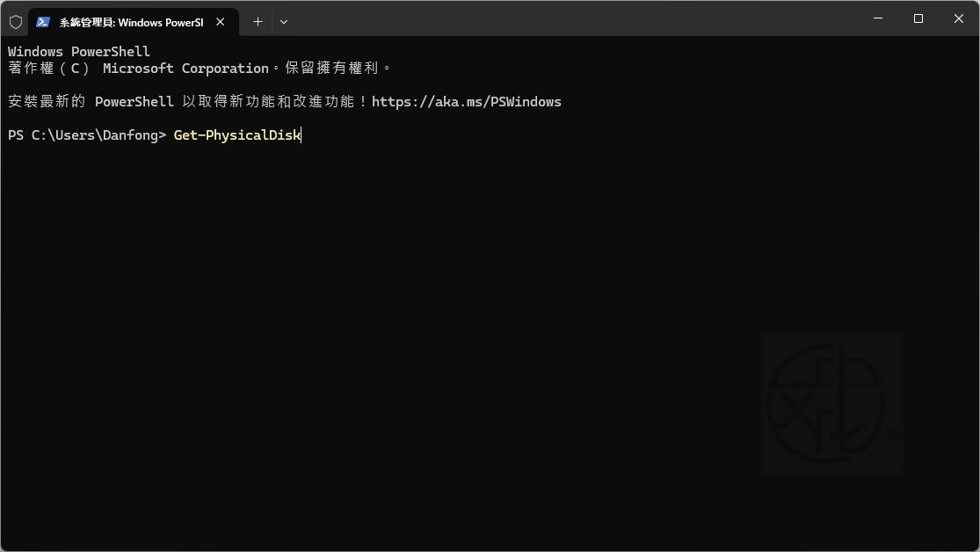Expand the new tab profile dropdown
980x552 pixels.
284,22
